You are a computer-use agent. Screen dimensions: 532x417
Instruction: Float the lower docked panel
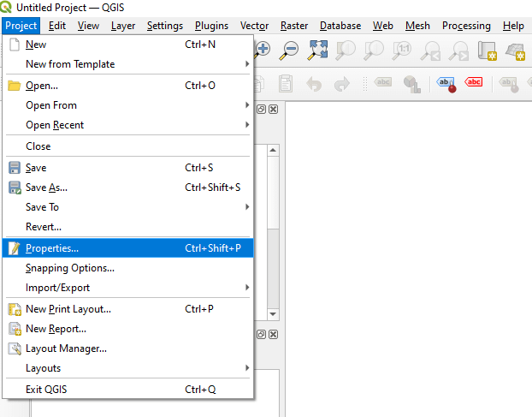[x=262, y=334]
